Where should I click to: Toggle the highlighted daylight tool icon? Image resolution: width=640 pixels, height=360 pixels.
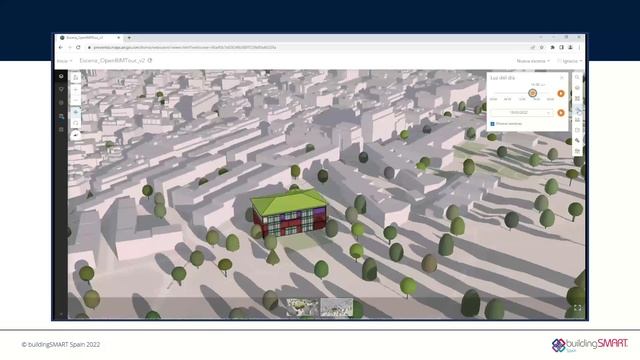click(577, 109)
